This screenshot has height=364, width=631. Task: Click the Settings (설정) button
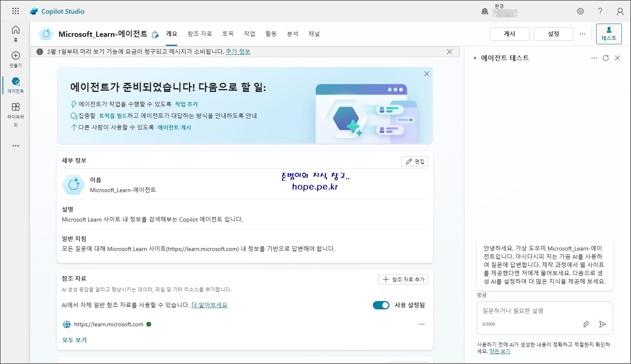click(x=554, y=34)
